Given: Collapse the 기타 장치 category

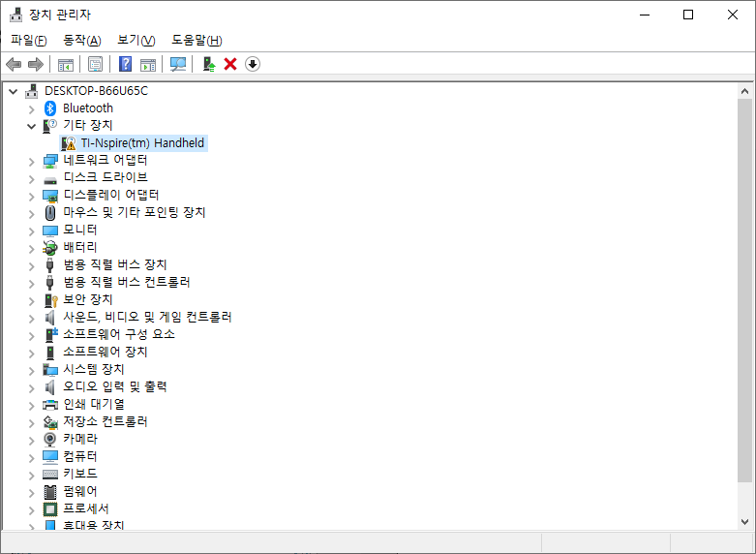Looking at the screenshot, I should pos(32,127).
